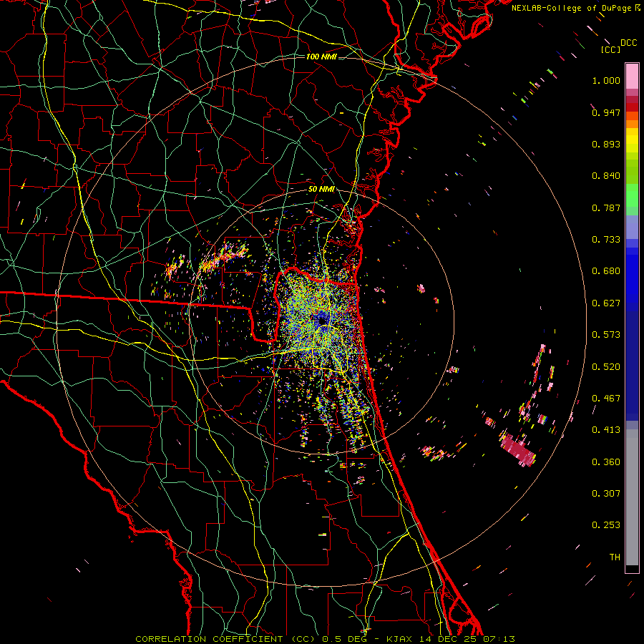The image size is (644, 644).
Task: Click the 0.253 color scale value
Action: [606, 525]
